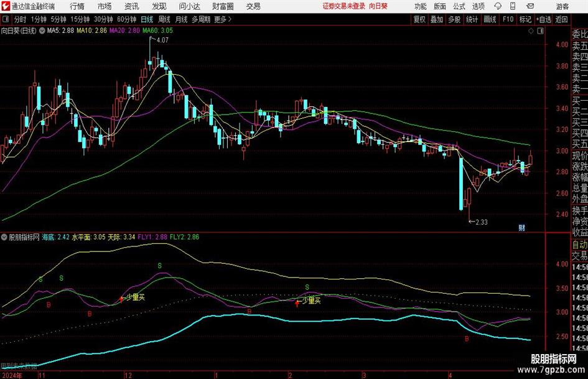Click the 天际: 3.34 indicator value
Image resolution: width=588 pixels, height=379 pixels.
[x=121, y=237]
